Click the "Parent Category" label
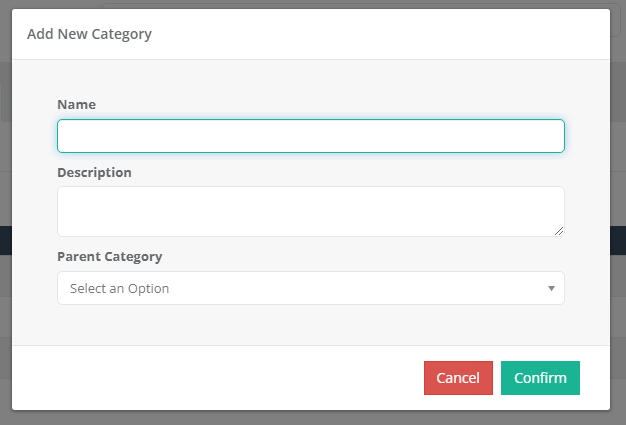 point(109,256)
